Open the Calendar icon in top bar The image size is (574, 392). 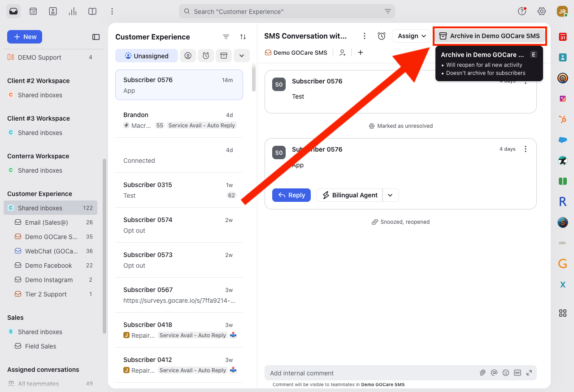pyautogui.click(x=33, y=11)
